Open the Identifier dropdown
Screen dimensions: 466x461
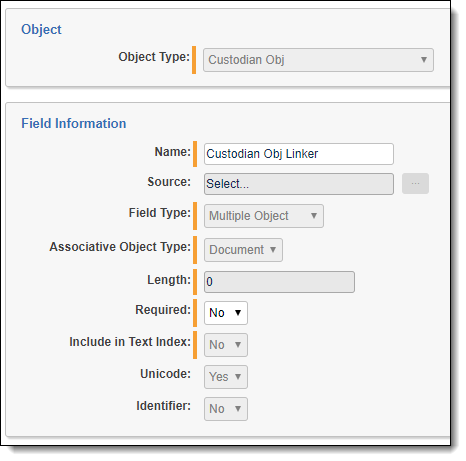click(x=226, y=409)
